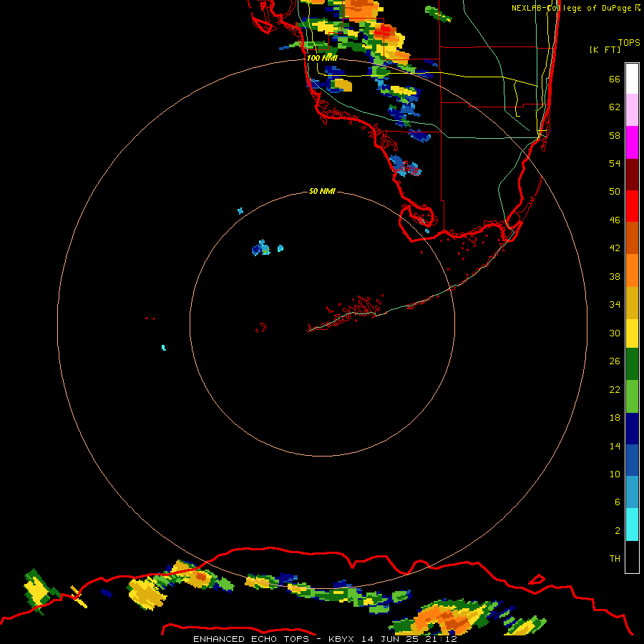
Task: Click the legend value 62
Action: point(615,107)
